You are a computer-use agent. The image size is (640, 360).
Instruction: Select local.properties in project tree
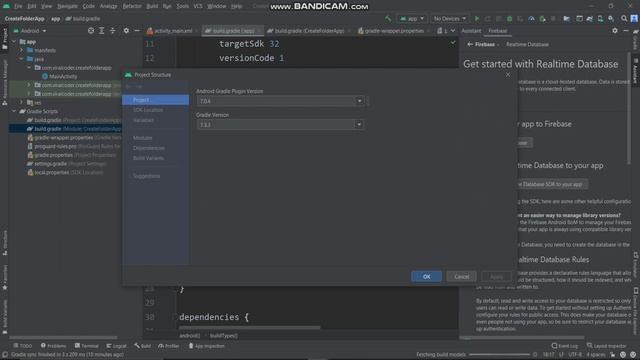(51, 173)
